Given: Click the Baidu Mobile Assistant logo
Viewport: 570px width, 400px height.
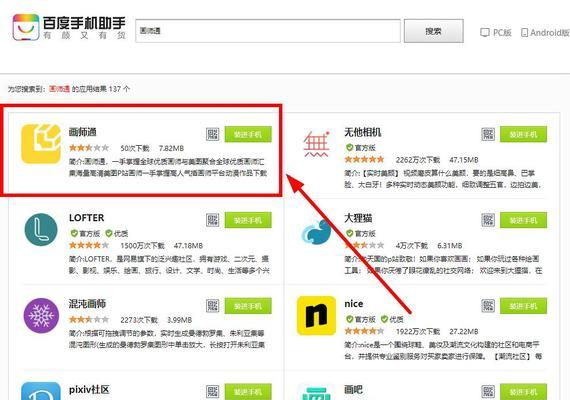Looking at the screenshot, I should point(69,28).
